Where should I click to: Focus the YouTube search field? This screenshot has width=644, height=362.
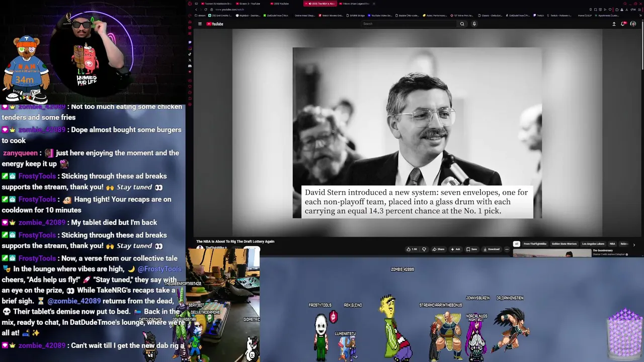[410, 24]
